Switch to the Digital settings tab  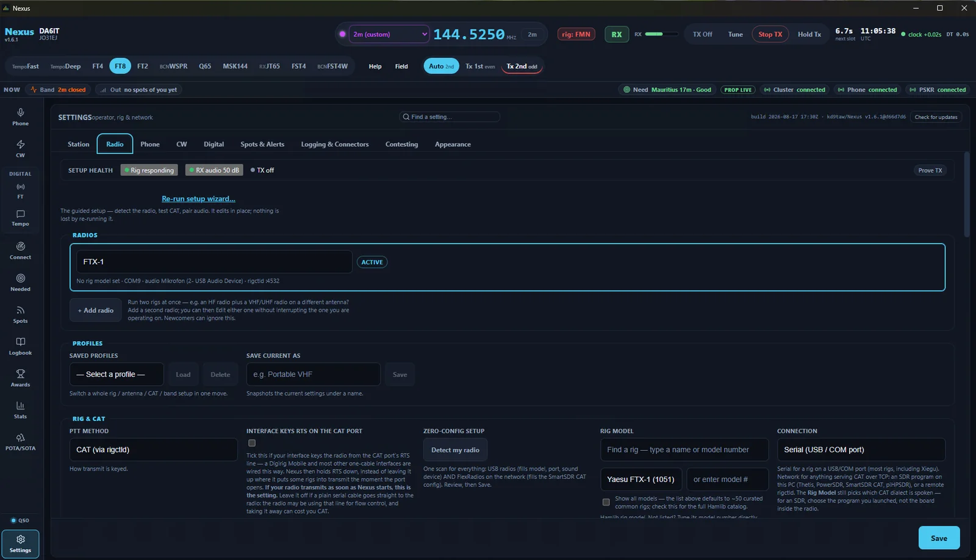[x=213, y=145]
